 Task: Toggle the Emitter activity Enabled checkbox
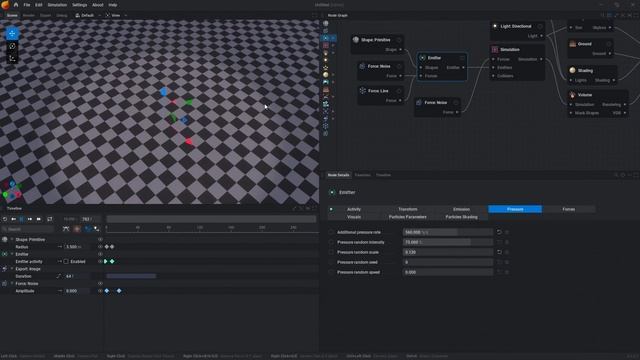click(x=66, y=262)
